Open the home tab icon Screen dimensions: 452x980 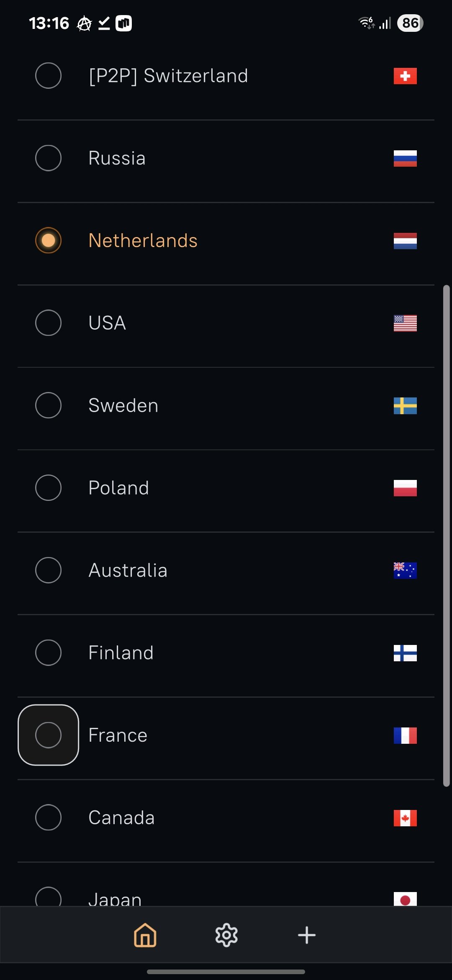pyautogui.click(x=145, y=935)
